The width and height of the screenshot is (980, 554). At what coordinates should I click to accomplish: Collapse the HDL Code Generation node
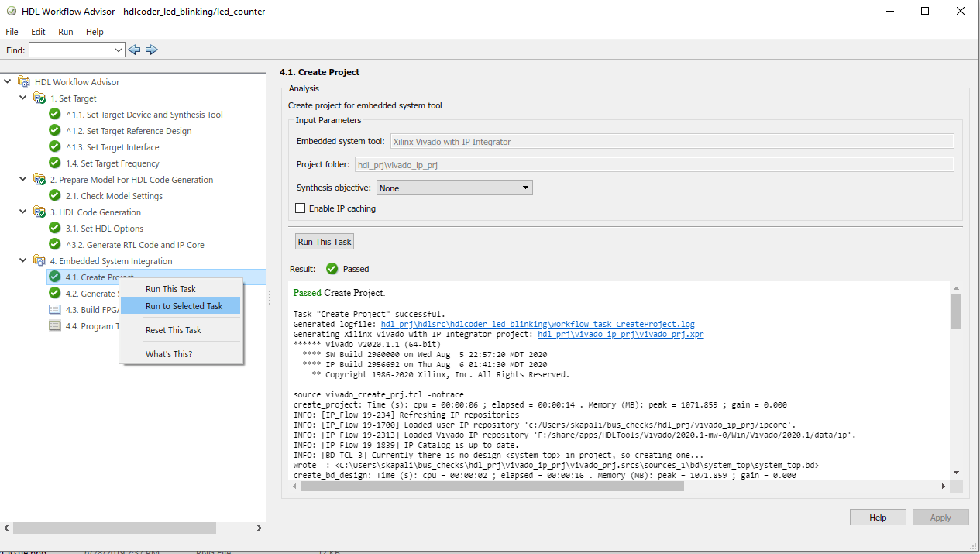tap(23, 212)
